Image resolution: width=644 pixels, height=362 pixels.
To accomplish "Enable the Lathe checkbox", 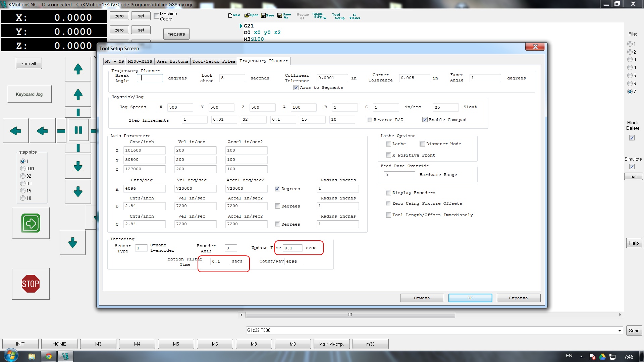I will tap(388, 144).
